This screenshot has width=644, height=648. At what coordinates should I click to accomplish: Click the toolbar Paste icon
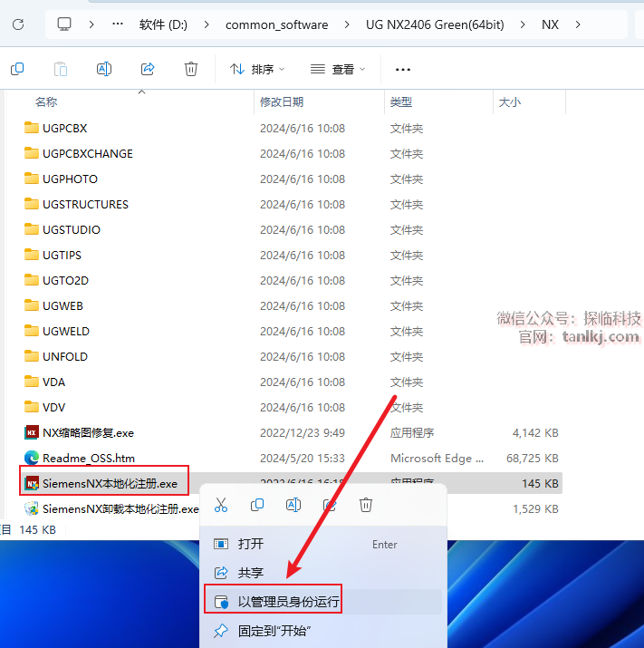(61, 69)
